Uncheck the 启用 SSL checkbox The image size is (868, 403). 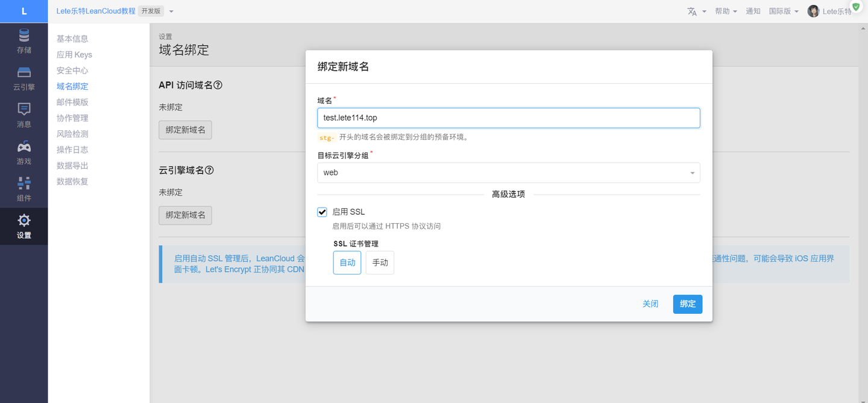tap(322, 212)
